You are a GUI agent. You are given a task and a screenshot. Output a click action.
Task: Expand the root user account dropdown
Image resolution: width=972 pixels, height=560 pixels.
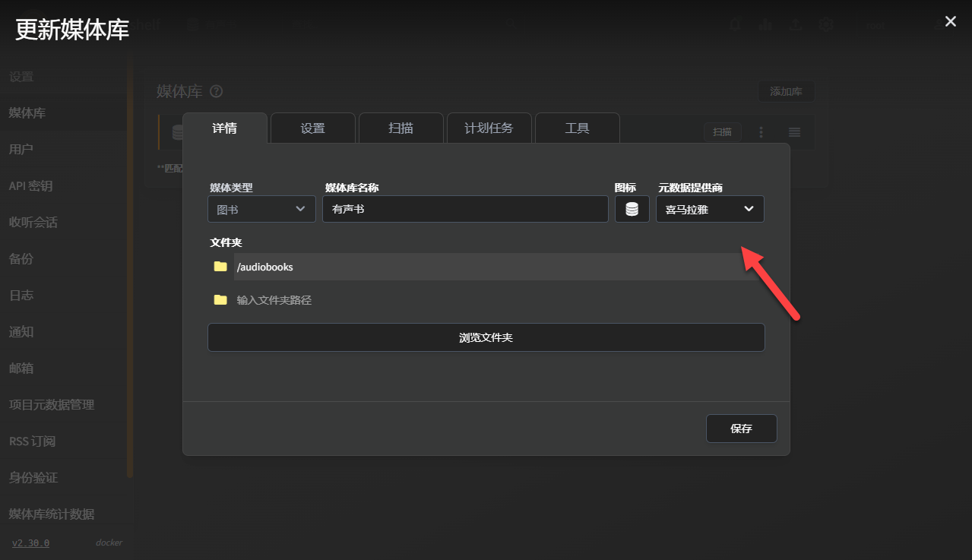(874, 25)
